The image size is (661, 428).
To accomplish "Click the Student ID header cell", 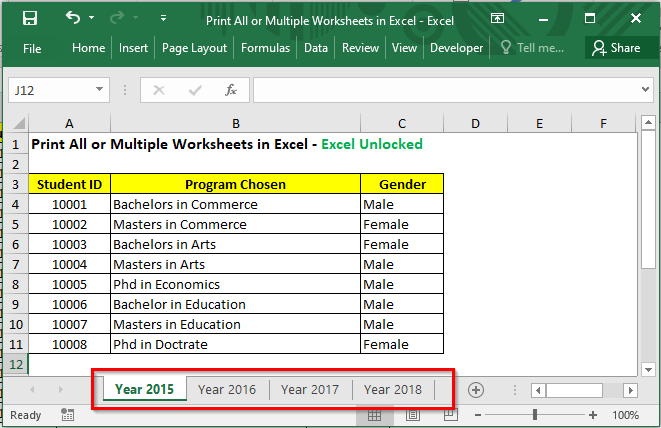I will pos(70,184).
